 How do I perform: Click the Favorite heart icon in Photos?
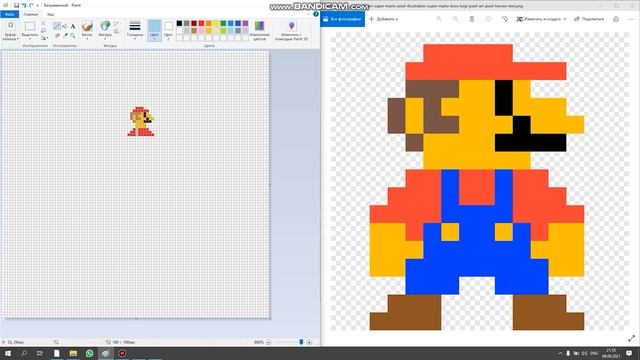pyautogui.click(x=488, y=19)
